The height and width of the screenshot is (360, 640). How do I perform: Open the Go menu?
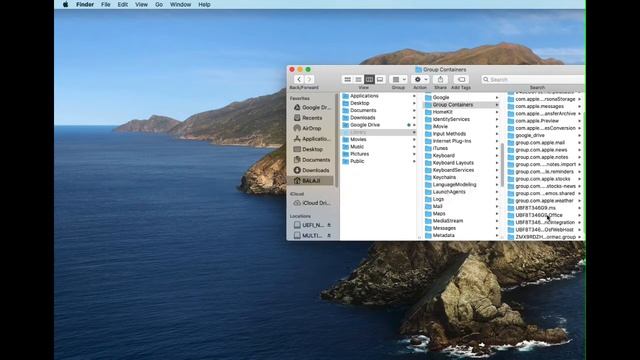point(159,4)
